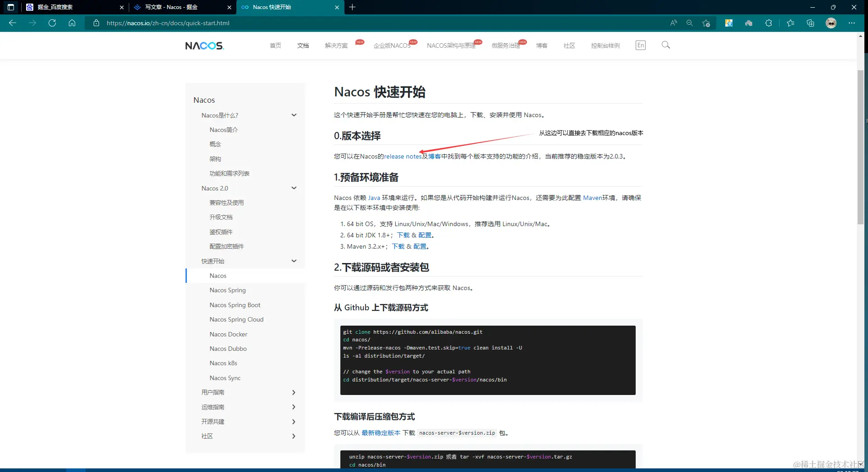The image size is (868, 472).
Task: Expand the 社区 sidebar section
Action: click(x=294, y=436)
